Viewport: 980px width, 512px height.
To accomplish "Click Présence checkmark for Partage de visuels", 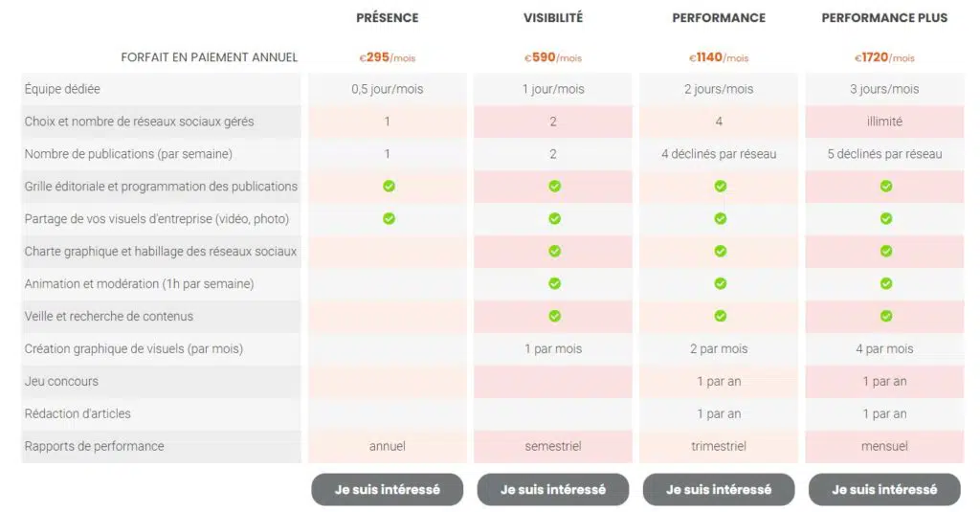I will coord(389,218).
